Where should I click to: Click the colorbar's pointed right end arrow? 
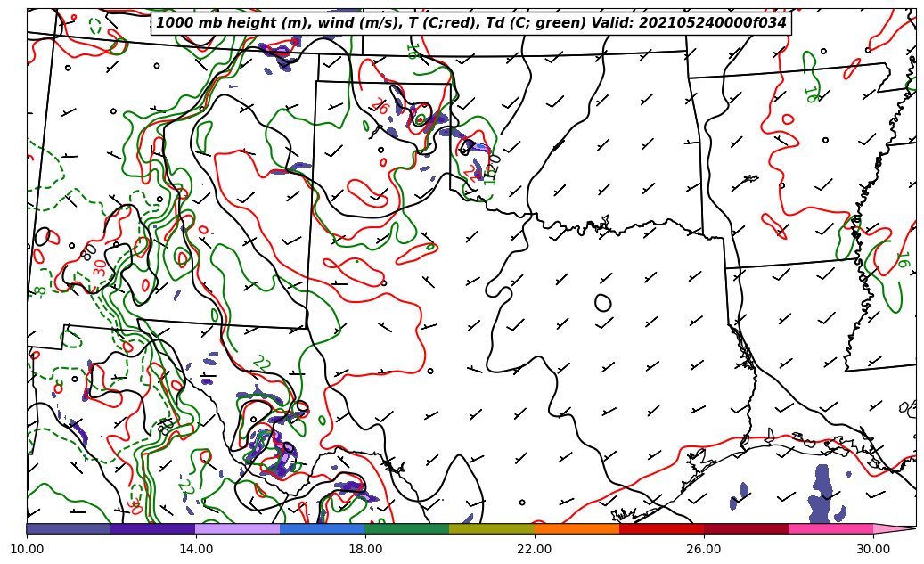(894, 528)
